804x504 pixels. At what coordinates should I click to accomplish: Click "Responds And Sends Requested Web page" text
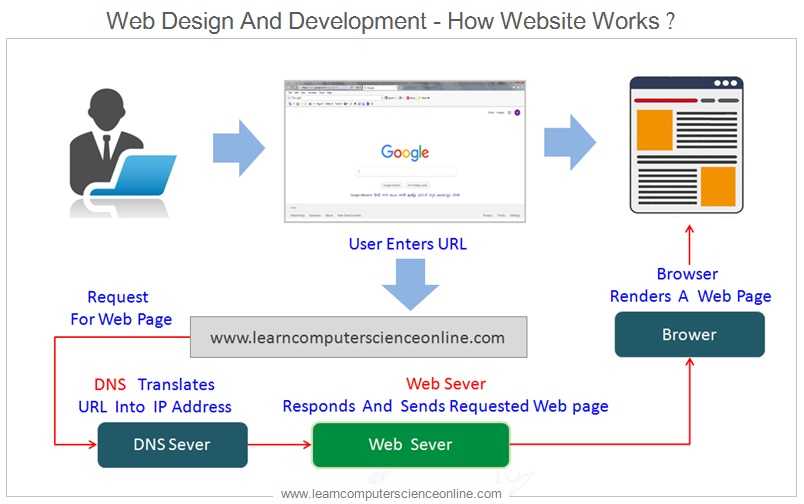pos(445,406)
